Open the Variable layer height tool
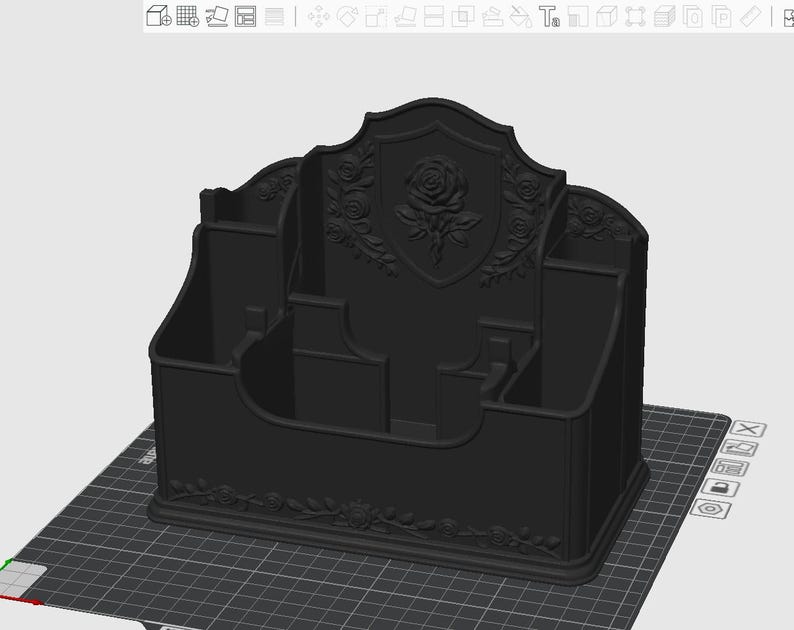The width and height of the screenshot is (794, 630). (274, 16)
